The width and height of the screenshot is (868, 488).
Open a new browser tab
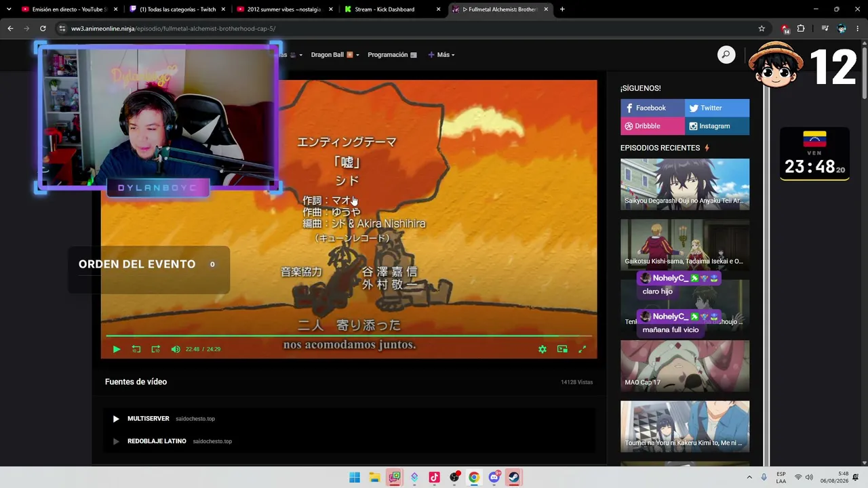pyautogui.click(x=562, y=9)
